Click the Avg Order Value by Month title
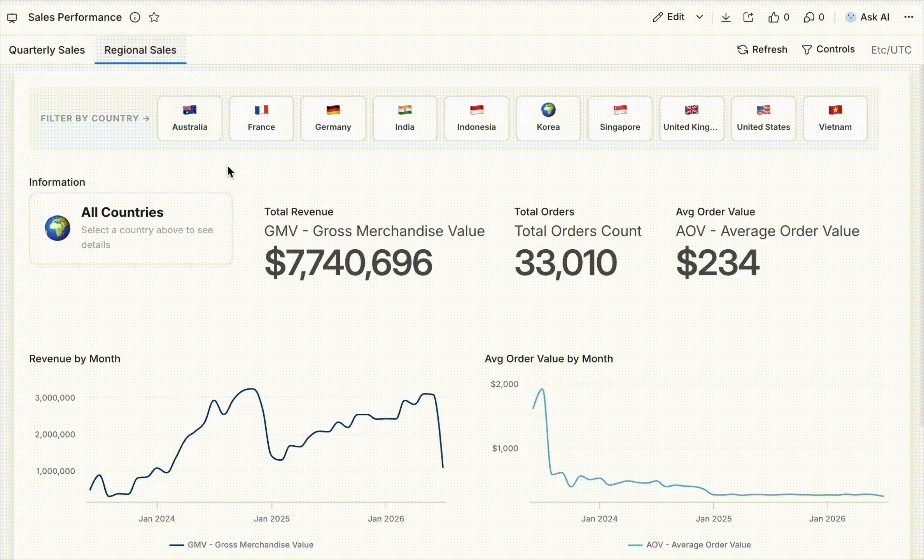 pos(549,359)
